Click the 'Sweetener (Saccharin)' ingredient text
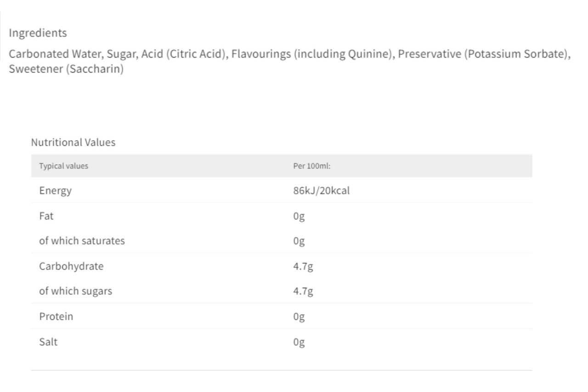This screenshot has width=588, height=392. pyautogui.click(x=66, y=71)
